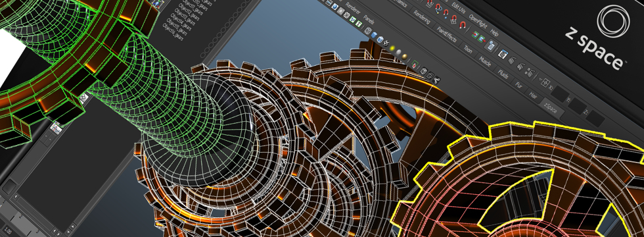Toggle snap to points magnet icon
The image size is (644, 237).
click(446, 14)
